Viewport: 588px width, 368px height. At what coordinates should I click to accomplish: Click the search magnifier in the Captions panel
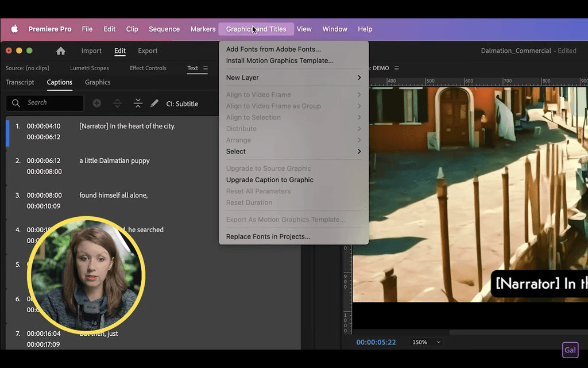pos(16,103)
